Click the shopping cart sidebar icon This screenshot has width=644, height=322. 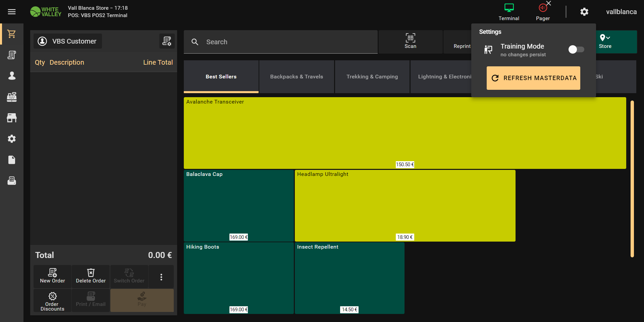[x=12, y=34]
